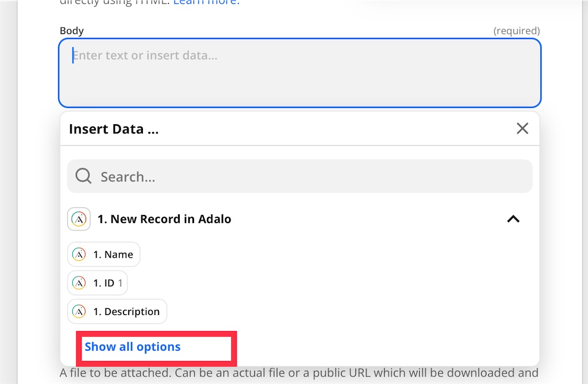Focus the Search data field

(310, 176)
